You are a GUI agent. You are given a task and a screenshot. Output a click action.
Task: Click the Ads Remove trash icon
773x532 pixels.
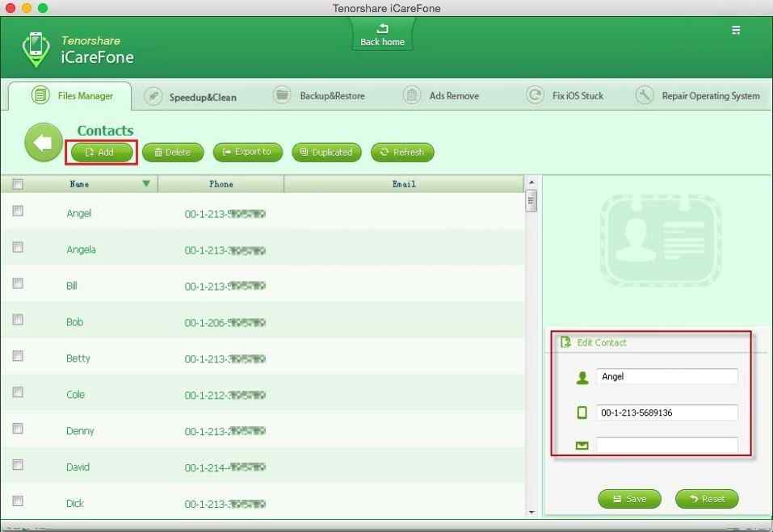pyautogui.click(x=412, y=94)
